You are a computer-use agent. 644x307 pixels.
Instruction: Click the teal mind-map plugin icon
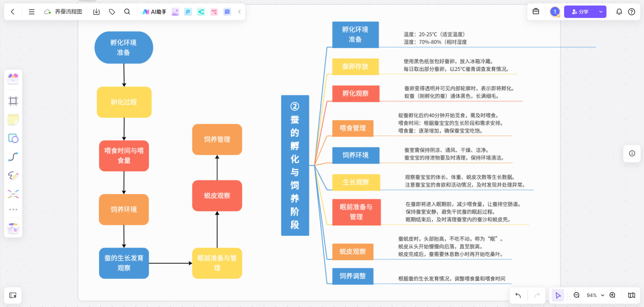[x=201, y=12]
